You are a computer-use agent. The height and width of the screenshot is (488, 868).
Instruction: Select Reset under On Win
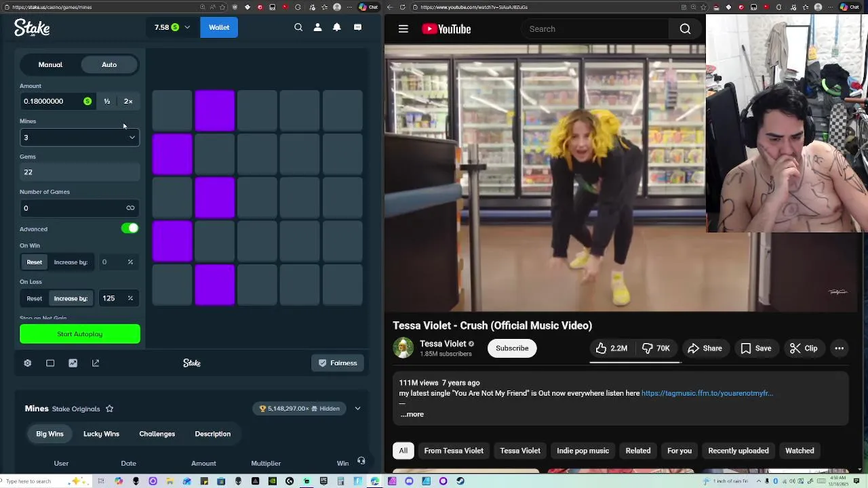click(34, 262)
